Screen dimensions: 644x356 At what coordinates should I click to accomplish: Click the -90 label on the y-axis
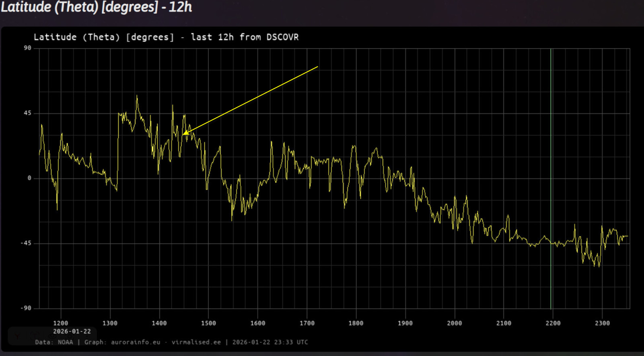pos(26,308)
